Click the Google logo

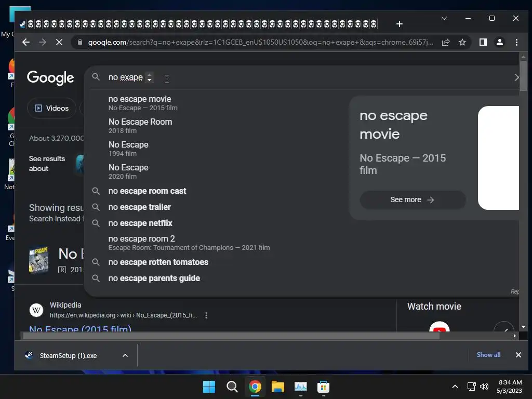pos(50,78)
